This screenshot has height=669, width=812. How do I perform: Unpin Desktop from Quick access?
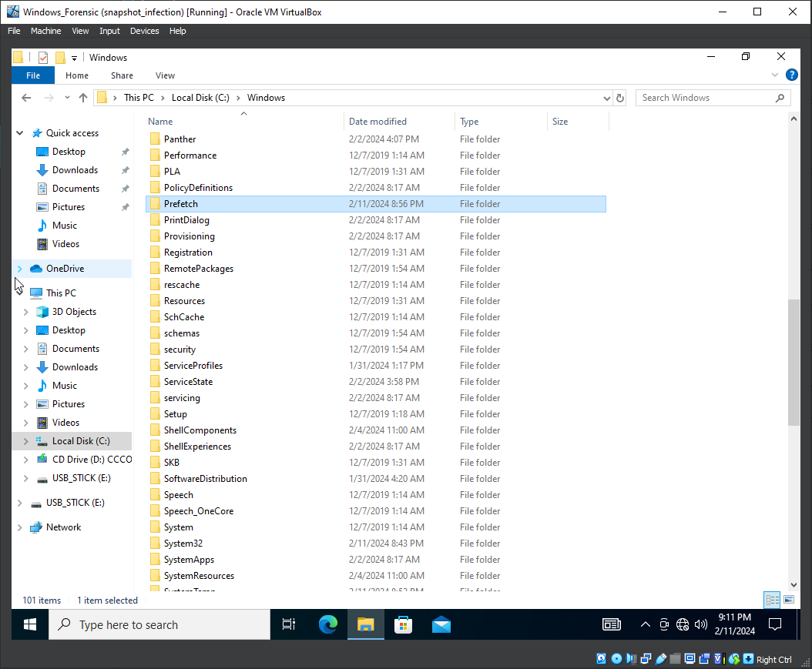click(126, 152)
